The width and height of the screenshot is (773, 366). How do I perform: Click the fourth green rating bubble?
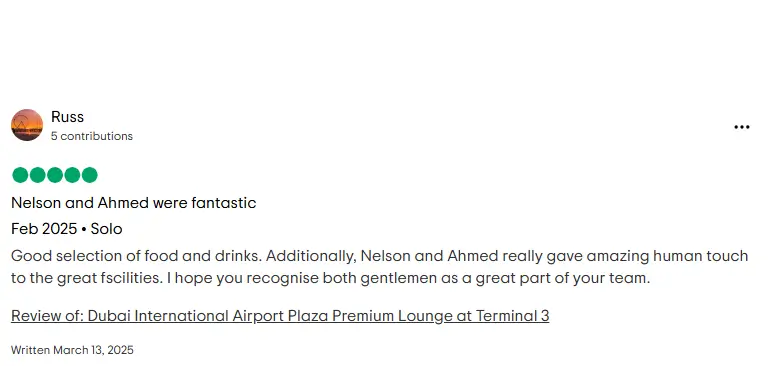(72, 175)
